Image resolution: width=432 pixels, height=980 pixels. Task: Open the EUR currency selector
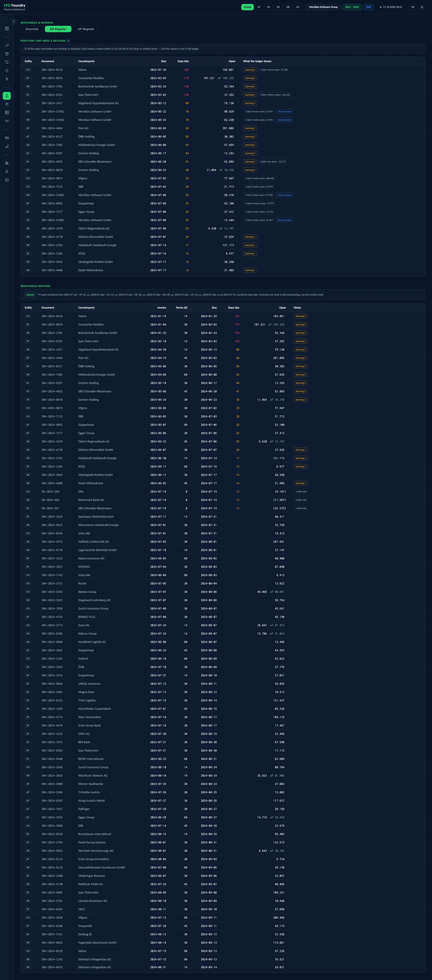369,7
